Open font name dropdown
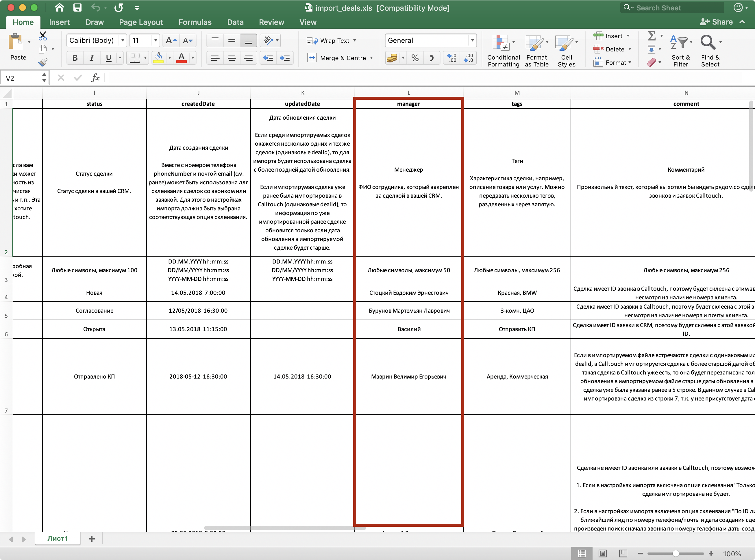Viewport: 755px width, 560px height. pyautogui.click(x=123, y=41)
